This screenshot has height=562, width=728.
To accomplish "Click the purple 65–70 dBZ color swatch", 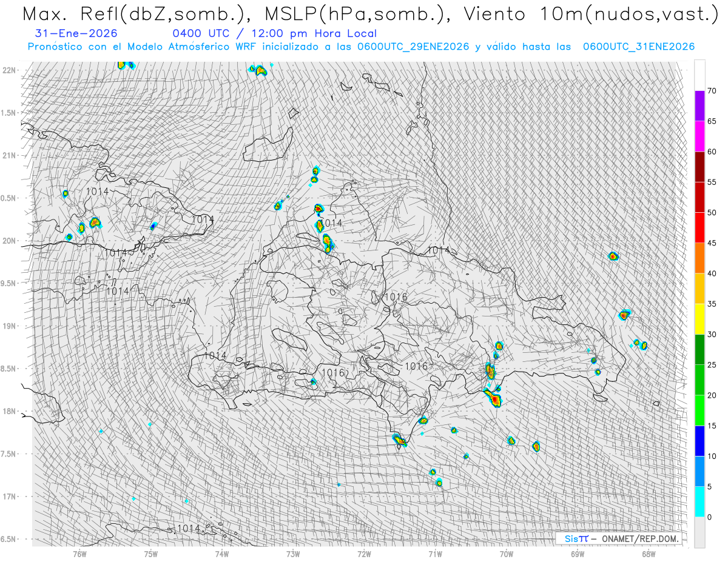I will [x=699, y=106].
